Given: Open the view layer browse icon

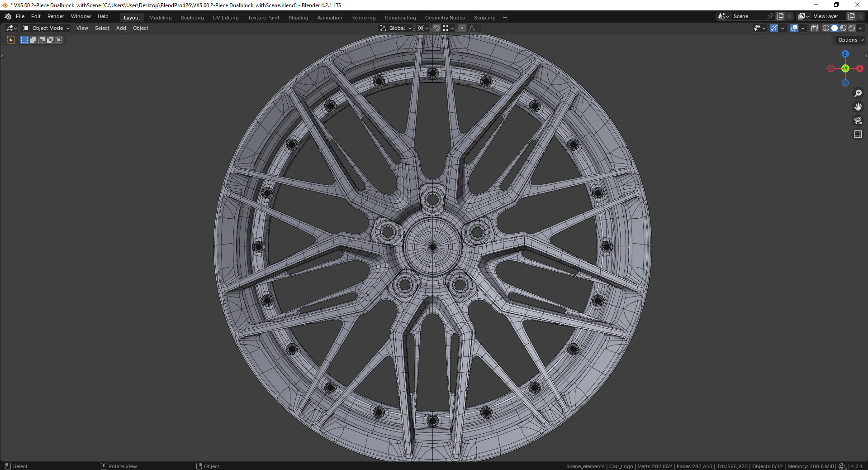Looking at the screenshot, I should pyautogui.click(x=804, y=16).
